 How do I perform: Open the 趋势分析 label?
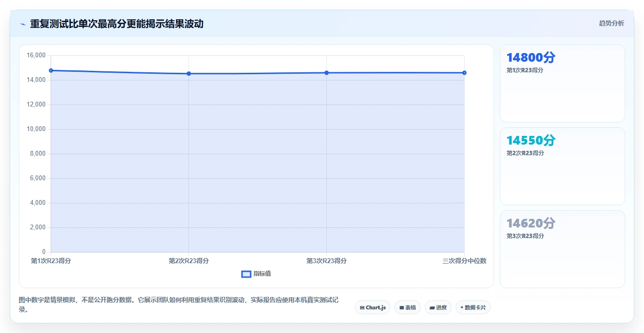(611, 23)
